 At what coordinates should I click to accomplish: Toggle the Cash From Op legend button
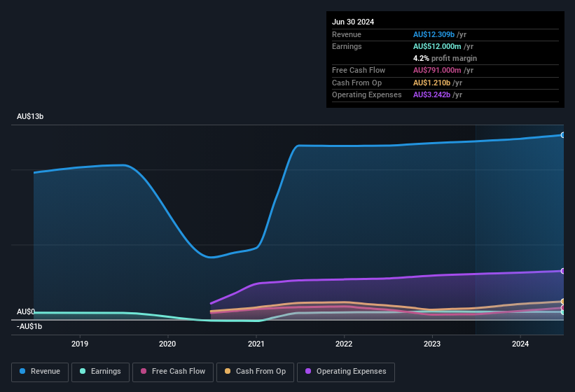[255, 372]
